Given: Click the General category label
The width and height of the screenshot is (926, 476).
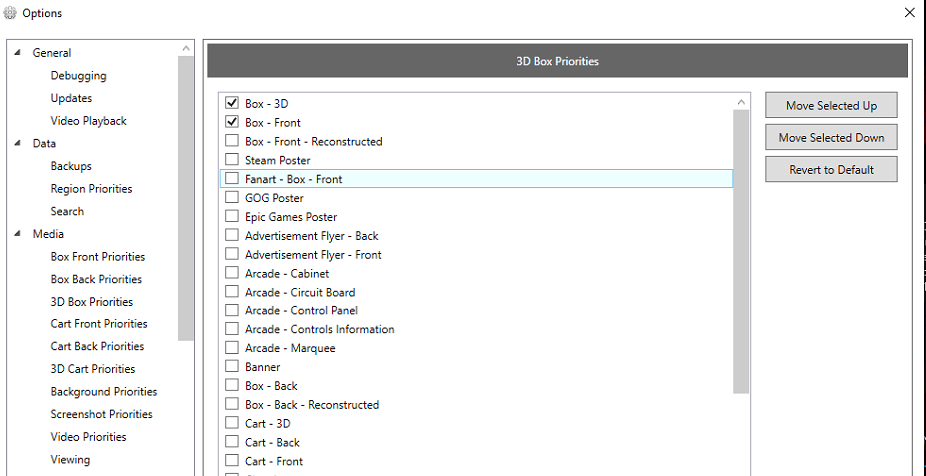Looking at the screenshot, I should click(52, 53).
